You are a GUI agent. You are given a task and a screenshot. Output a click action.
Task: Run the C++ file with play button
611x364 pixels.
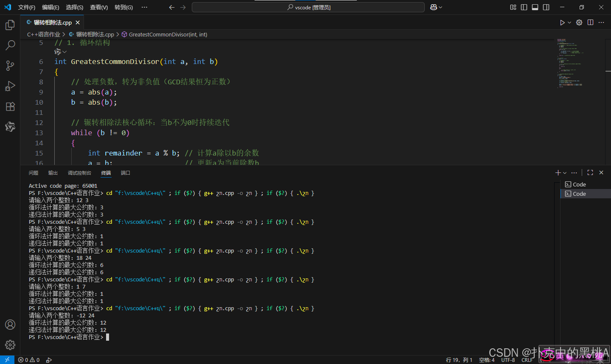(562, 22)
